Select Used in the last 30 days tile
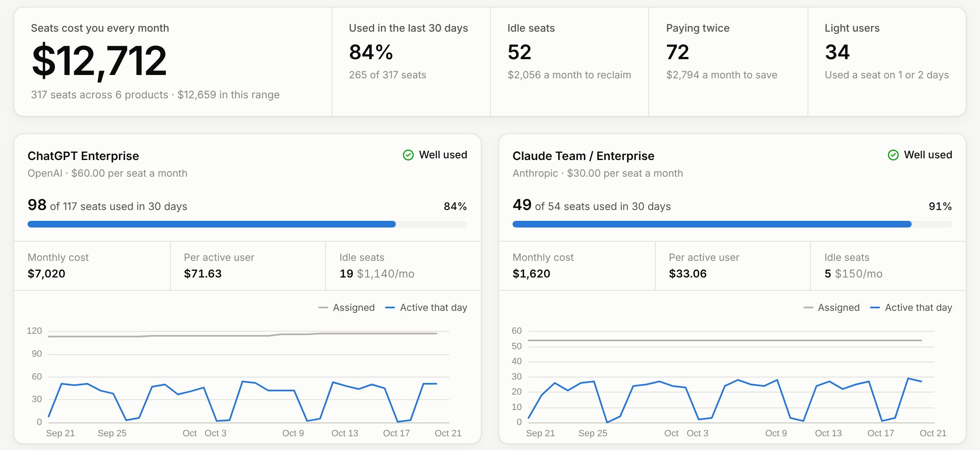980x450 pixels. pos(411,62)
